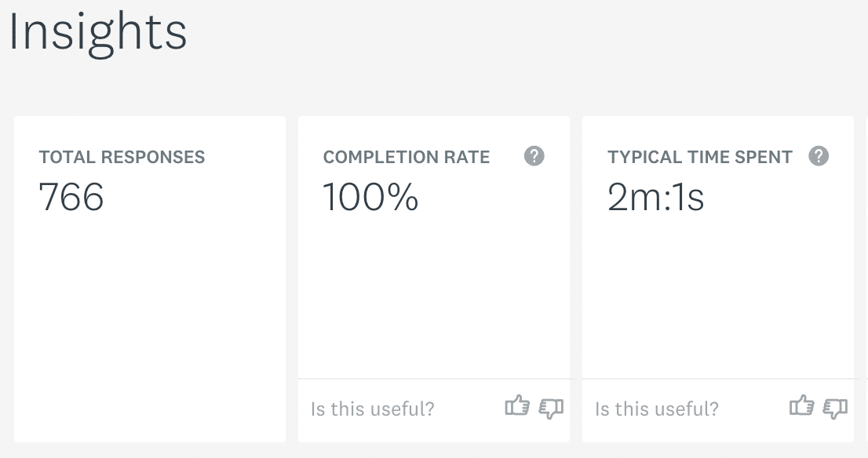Click the divider line in Completion Rate card
The width and height of the screenshot is (868, 458).
point(433,379)
